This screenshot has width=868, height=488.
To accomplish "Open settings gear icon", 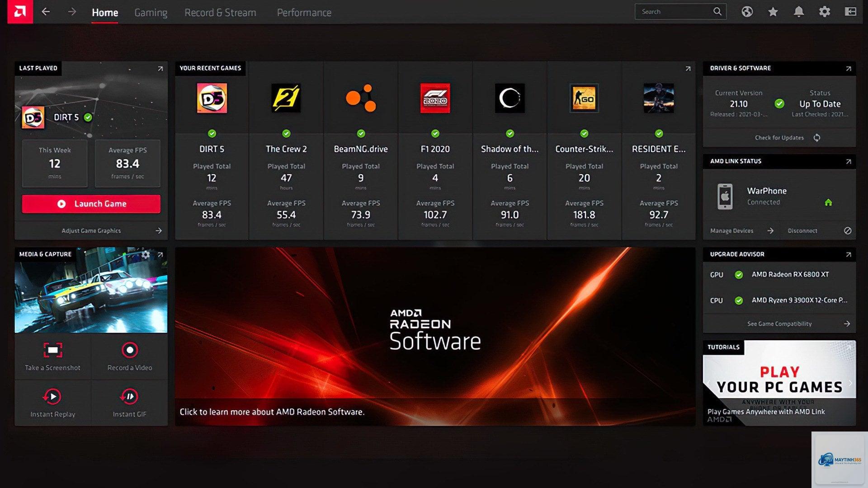I will pyautogui.click(x=825, y=12).
